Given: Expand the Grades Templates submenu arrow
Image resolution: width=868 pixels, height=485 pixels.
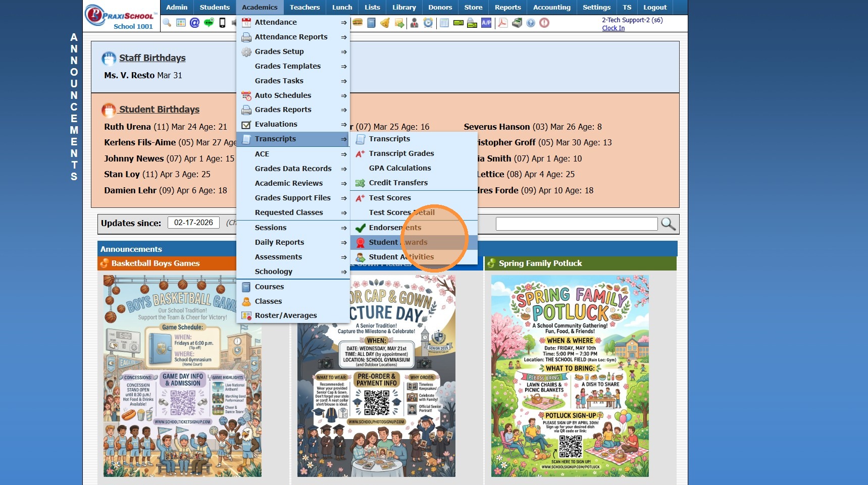Looking at the screenshot, I should click(343, 67).
